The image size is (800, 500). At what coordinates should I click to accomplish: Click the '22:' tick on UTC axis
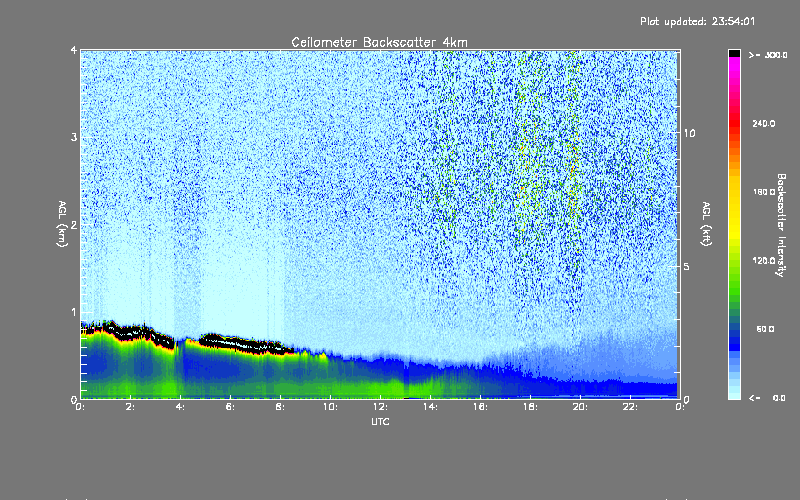[x=630, y=407]
